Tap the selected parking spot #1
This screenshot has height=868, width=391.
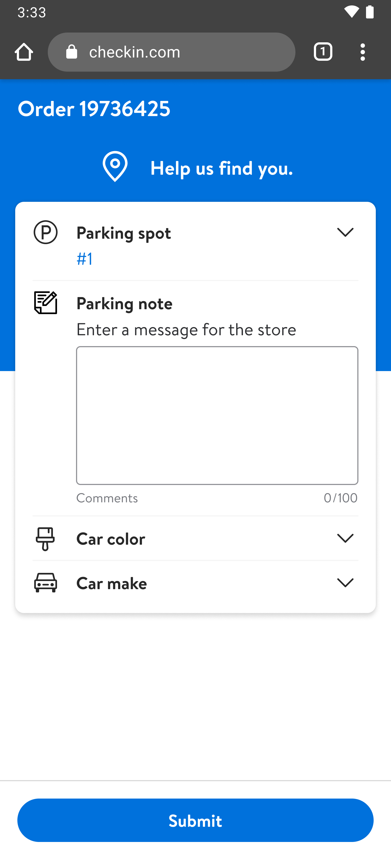pyautogui.click(x=85, y=259)
